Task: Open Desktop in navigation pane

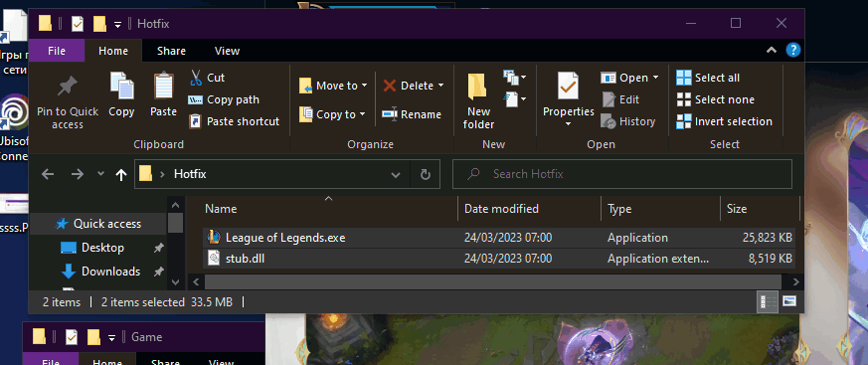Action: click(x=103, y=248)
